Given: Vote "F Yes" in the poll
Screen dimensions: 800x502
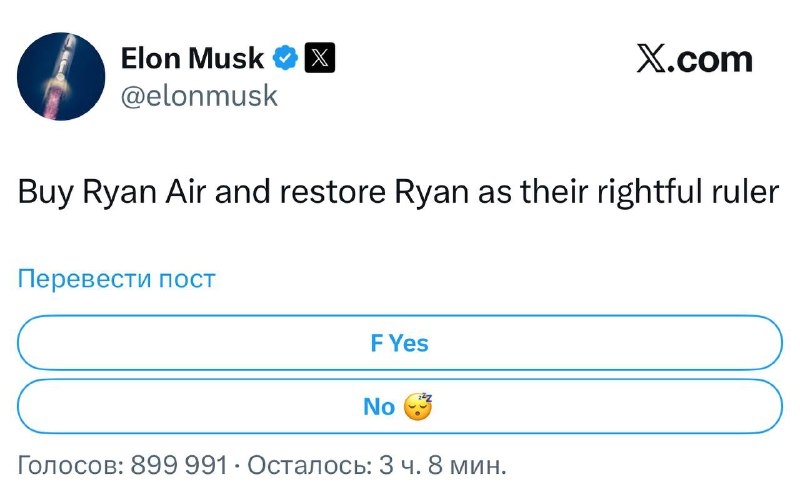Looking at the screenshot, I should pyautogui.click(x=399, y=343).
